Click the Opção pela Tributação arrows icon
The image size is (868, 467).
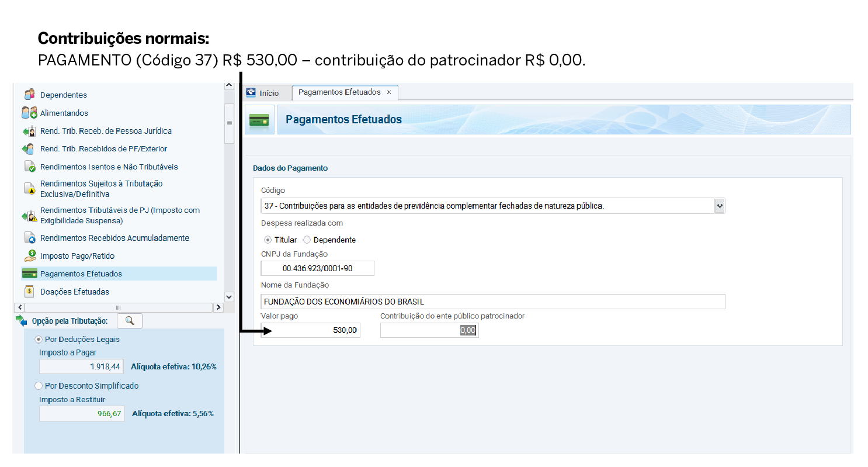[22, 320]
